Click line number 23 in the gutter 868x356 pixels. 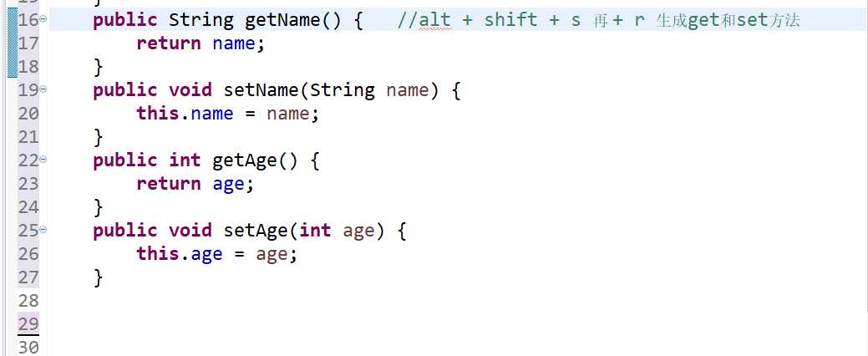(x=28, y=184)
